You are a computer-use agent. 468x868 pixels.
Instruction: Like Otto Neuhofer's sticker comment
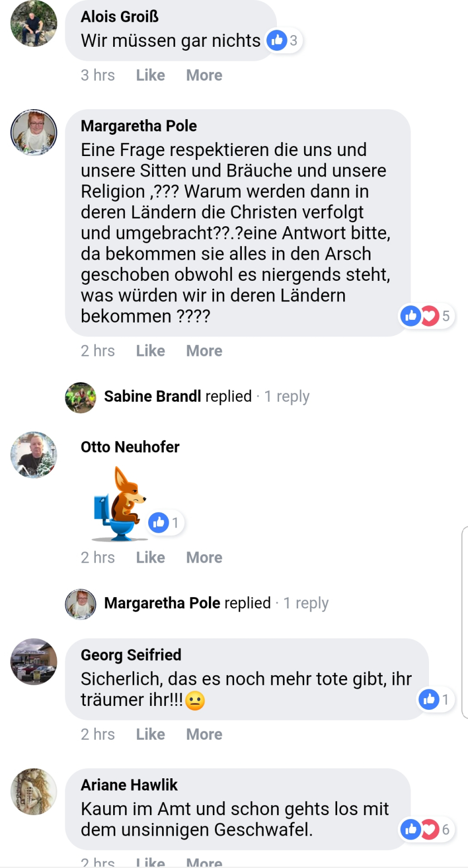point(150,558)
